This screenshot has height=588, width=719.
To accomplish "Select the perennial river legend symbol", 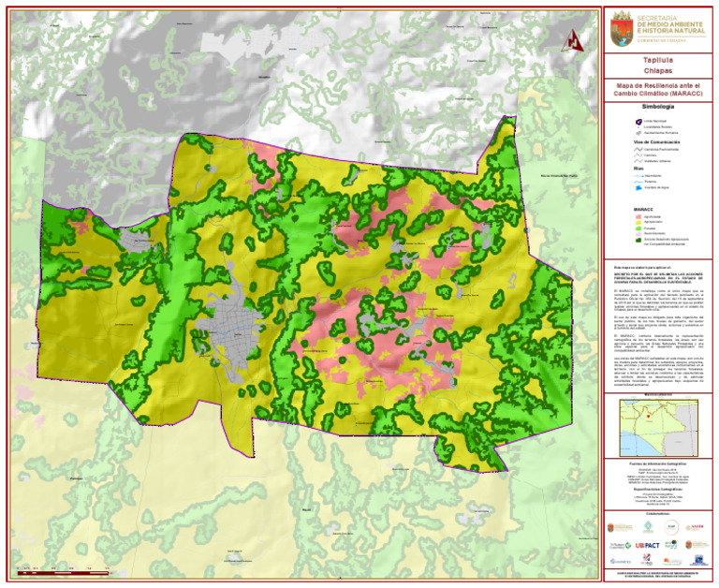I will pyautogui.click(x=638, y=182).
